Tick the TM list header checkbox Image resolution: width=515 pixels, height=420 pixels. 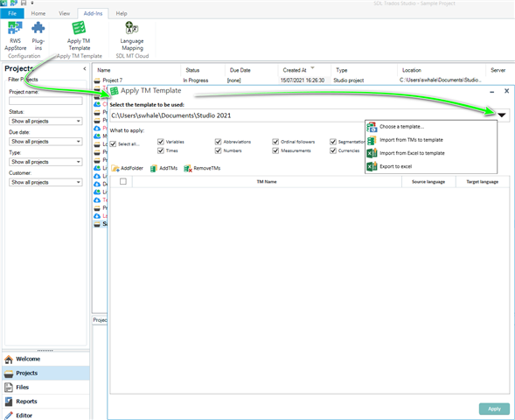point(123,181)
